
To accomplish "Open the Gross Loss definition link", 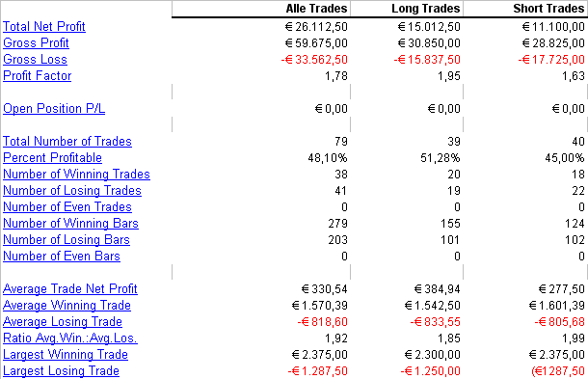I will point(36,60).
